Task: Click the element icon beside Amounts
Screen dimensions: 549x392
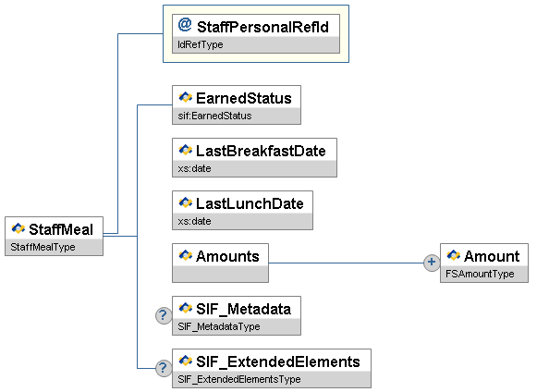Action: 186,255
